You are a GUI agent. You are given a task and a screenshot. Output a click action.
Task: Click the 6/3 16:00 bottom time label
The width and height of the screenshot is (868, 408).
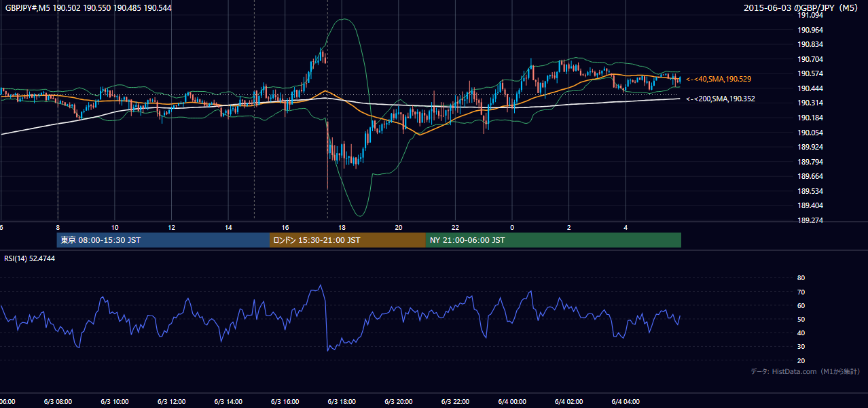[285, 402]
